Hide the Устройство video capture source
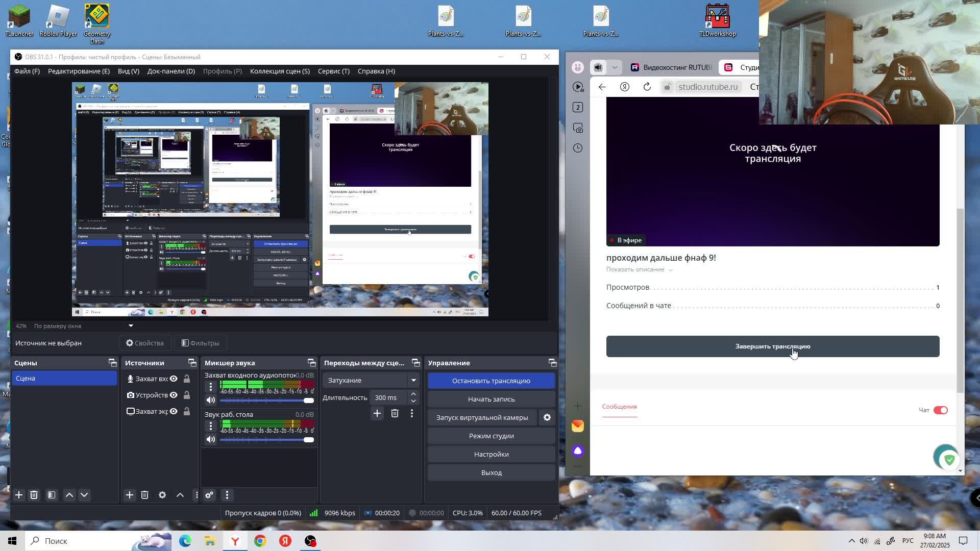Screen dimensions: 980x551 174,395
